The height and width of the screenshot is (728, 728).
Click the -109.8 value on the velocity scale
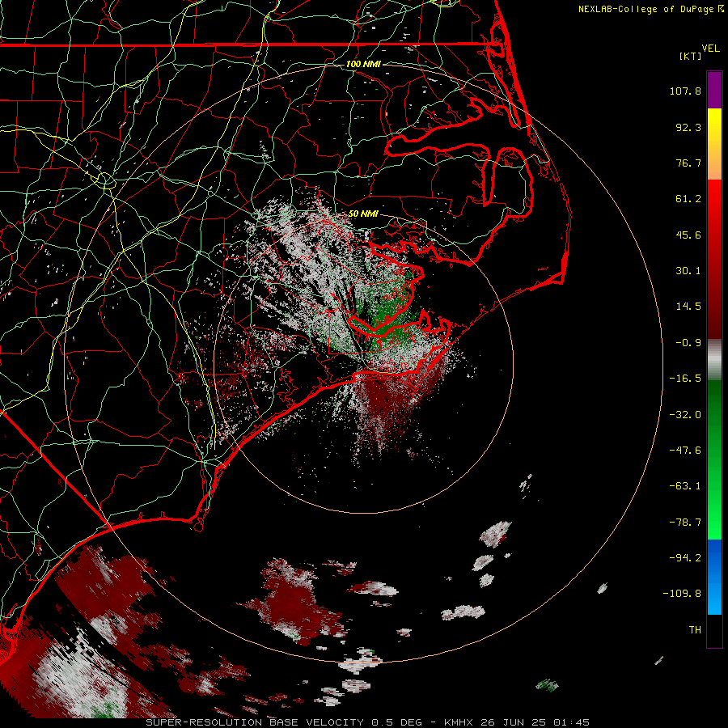(682, 594)
